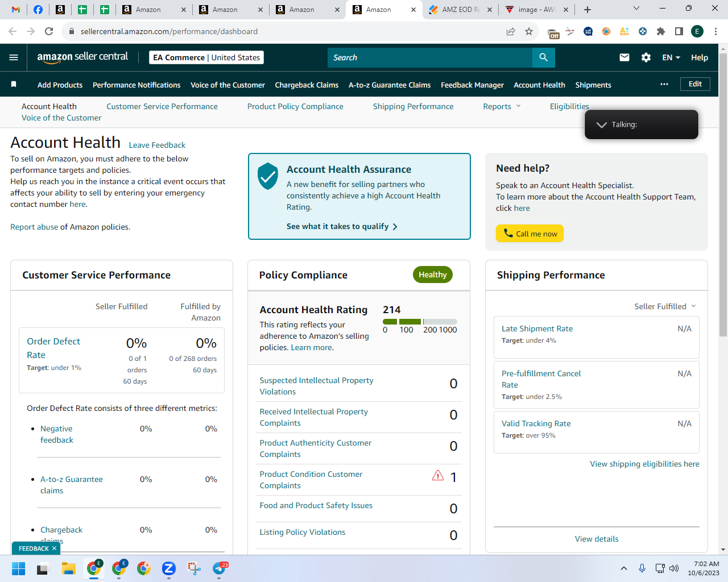The width and height of the screenshot is (728, 582).
Task: Click the Edit button in the nav bar
Action: click(695, 84)
